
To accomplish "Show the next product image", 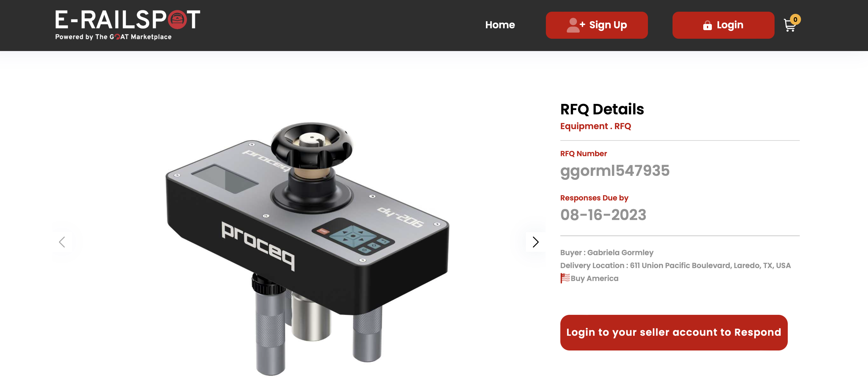I will pyautogui.click(x=535, y=242).
